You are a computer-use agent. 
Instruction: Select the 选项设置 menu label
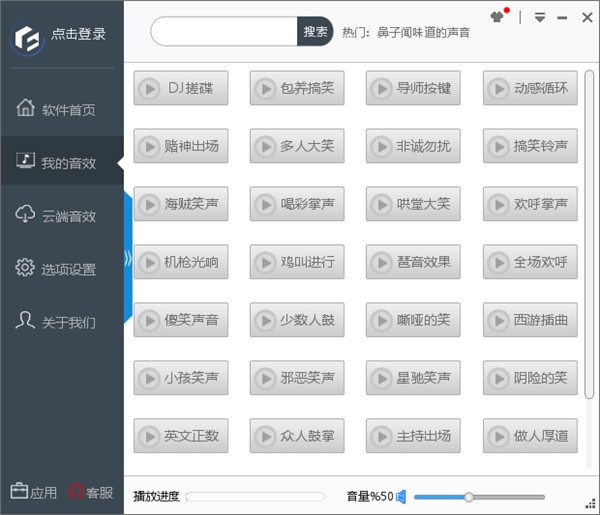68,269
